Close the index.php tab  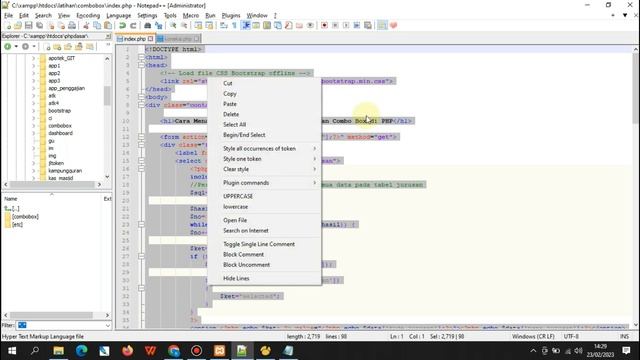(x=151, y=39)
